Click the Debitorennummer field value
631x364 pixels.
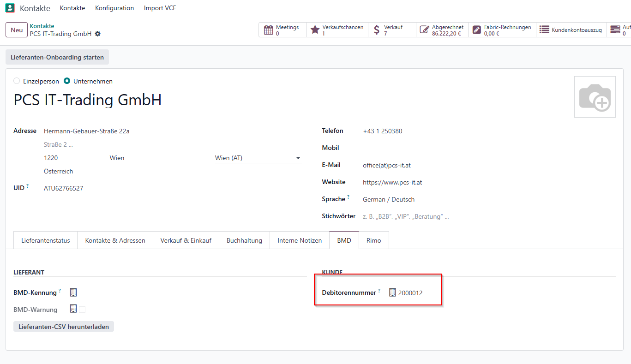pos(410,293)
